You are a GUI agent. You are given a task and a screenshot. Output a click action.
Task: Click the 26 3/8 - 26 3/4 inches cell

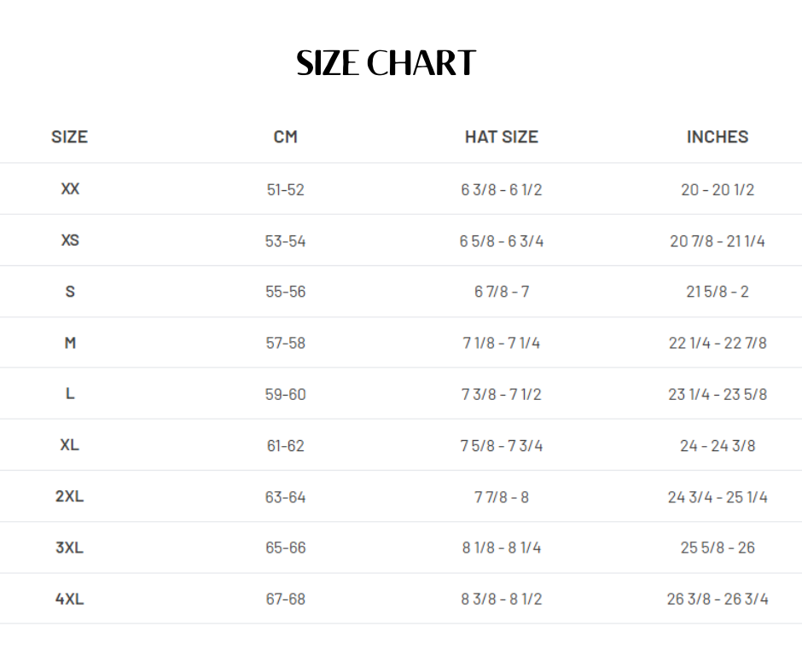(718, 599)
